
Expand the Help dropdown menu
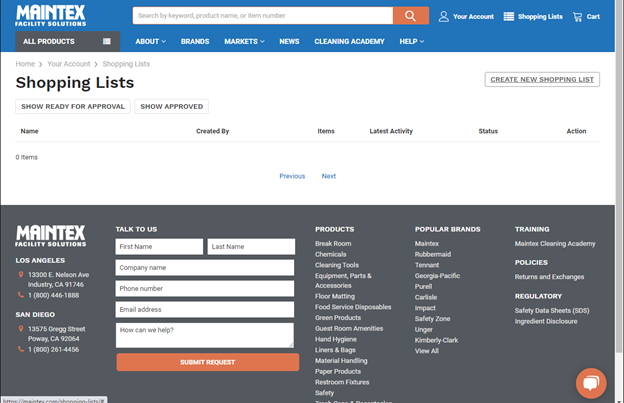coord(411,41)
